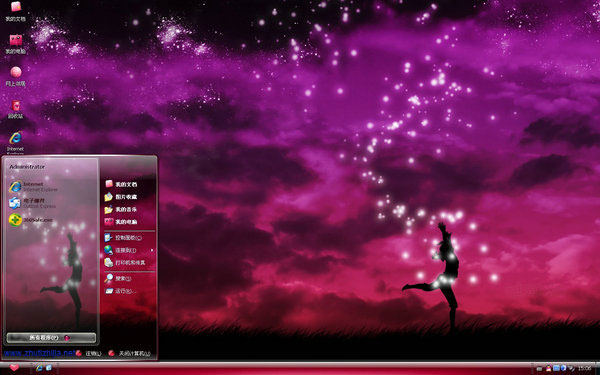The width and height of the screenshot is (600, 375).
Task: Open the 我的电脑 desktop icon
Action: 16,44
